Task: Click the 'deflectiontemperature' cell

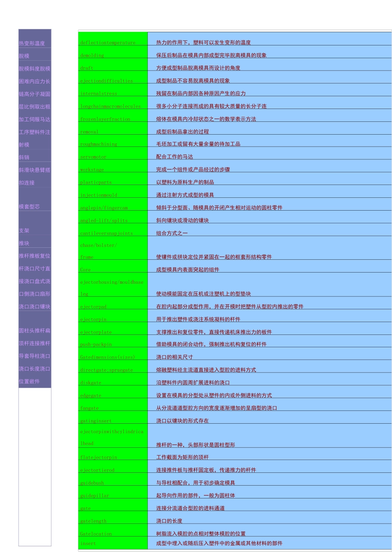Action: (x=113, y=39)
